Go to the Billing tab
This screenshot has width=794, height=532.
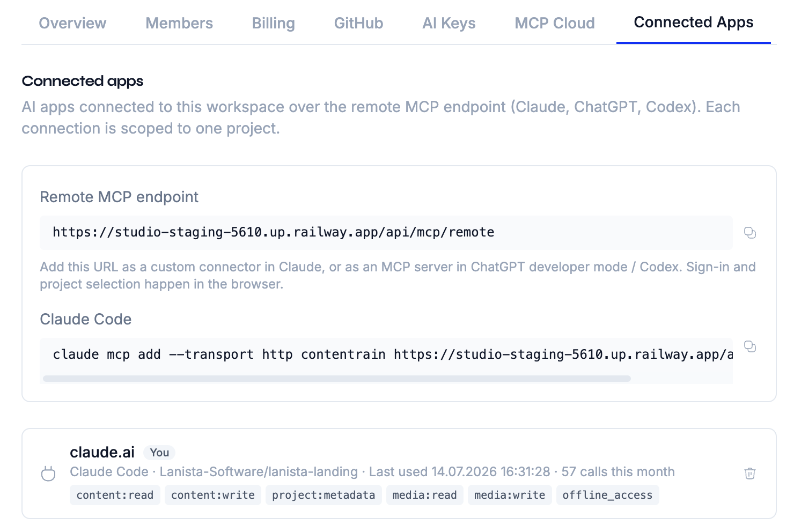coord(274,23)
